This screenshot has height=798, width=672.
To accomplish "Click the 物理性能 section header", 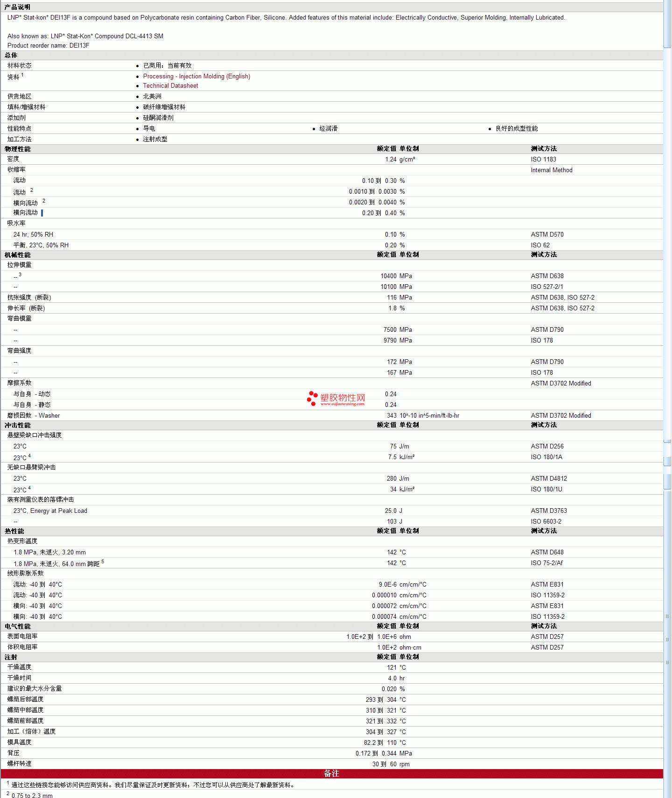I will click(17, 149).
